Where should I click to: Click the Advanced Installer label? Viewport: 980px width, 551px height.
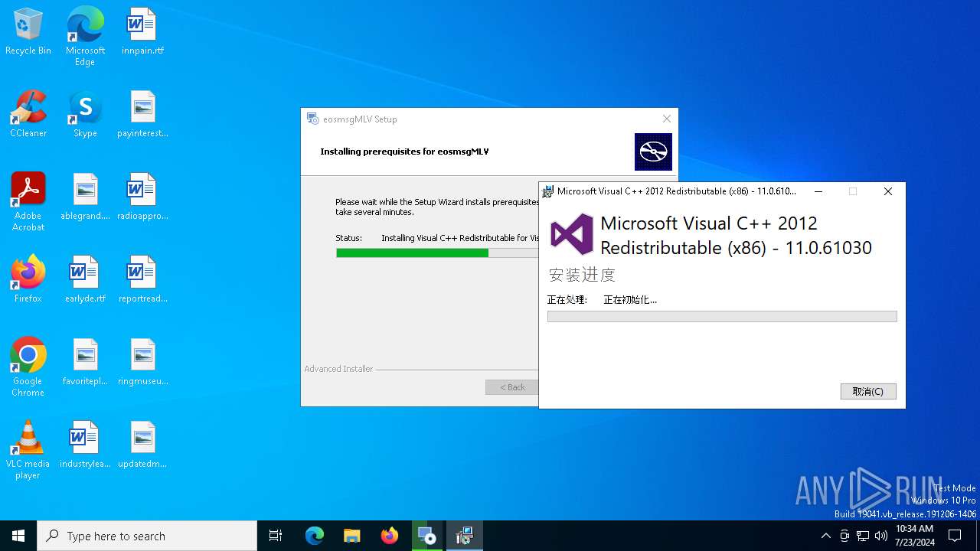point(338,369)
